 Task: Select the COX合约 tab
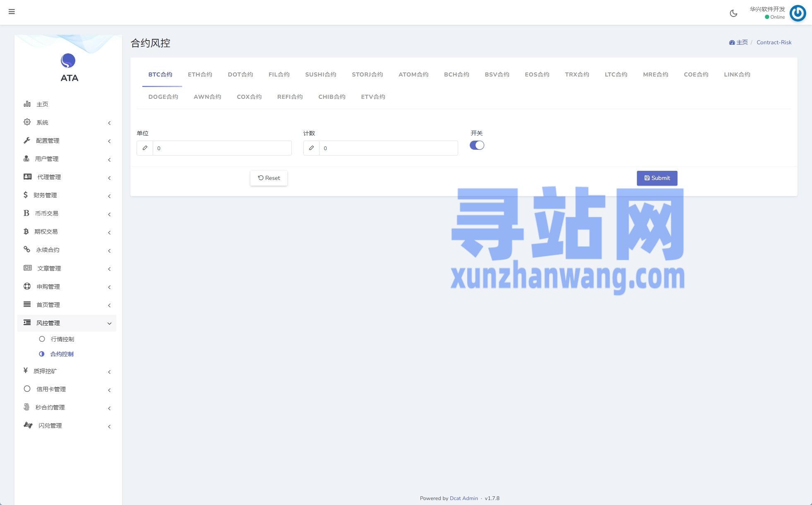(249, 97)
